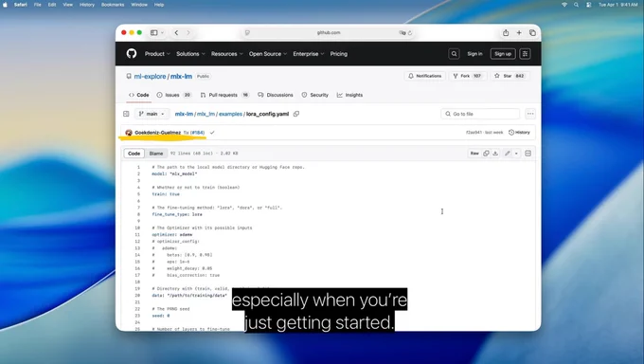Viewport: 644px width, 364px height.
Task: Reload the page using the refresh icon
Action: [x=410, y=32]
